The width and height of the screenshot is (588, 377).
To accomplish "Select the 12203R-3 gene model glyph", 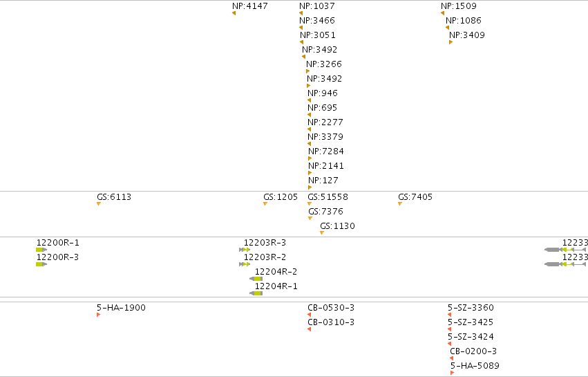I will (x=245, y=250).
